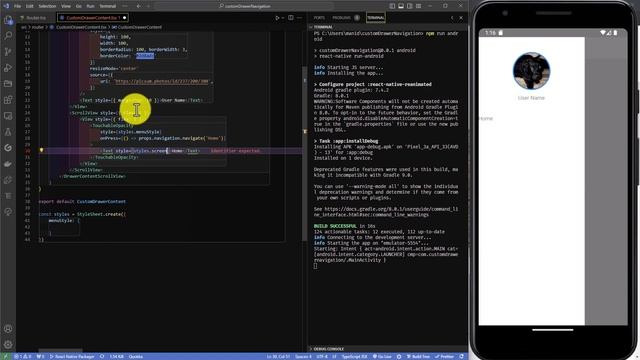Image resolution: width=640 pixels, height=360 pixels.
Task: Toggle Panel layout icon in title bar
Action: click(x=401, y=6)
